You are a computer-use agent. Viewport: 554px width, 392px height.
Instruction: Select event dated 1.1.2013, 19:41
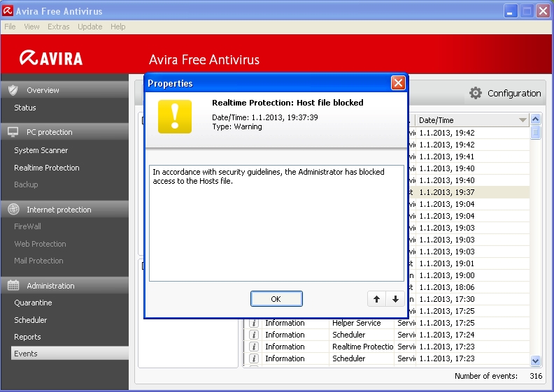[x=469, y=157]
